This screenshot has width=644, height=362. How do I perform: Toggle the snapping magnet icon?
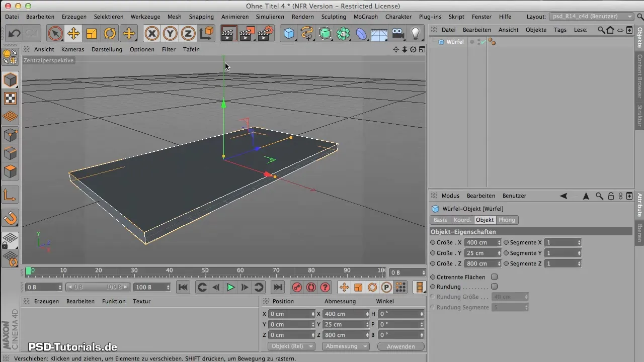coord(11,218)
